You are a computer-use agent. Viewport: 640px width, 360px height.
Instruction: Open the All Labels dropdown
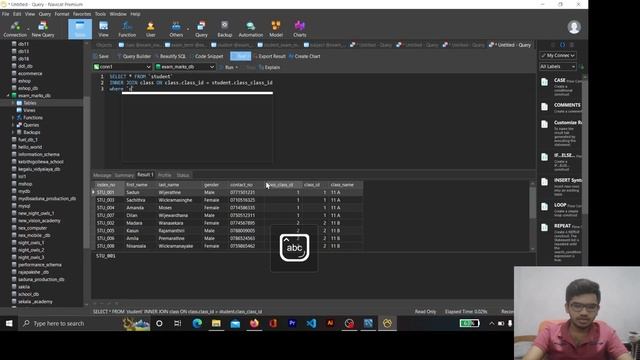point(558,67)
